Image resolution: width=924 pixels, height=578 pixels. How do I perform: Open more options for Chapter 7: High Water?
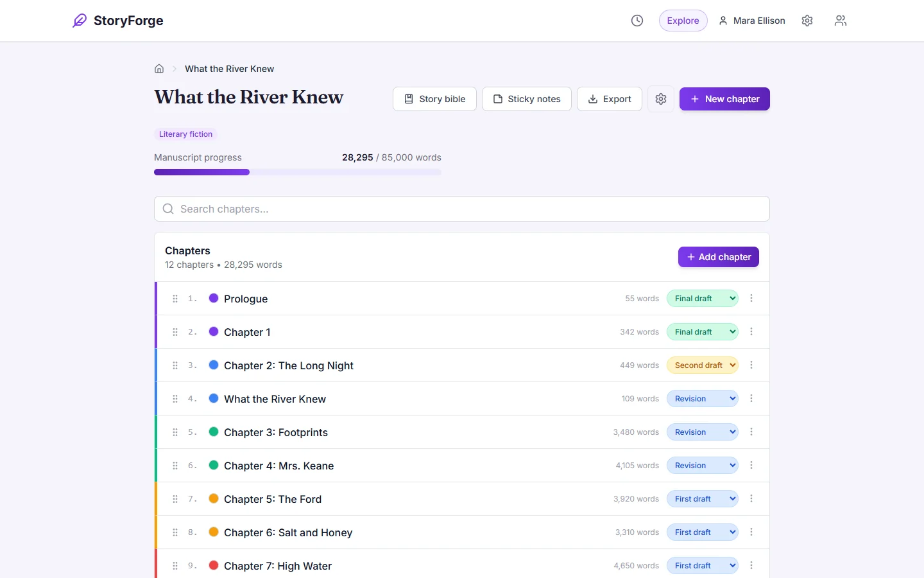[x=751, y=565]
